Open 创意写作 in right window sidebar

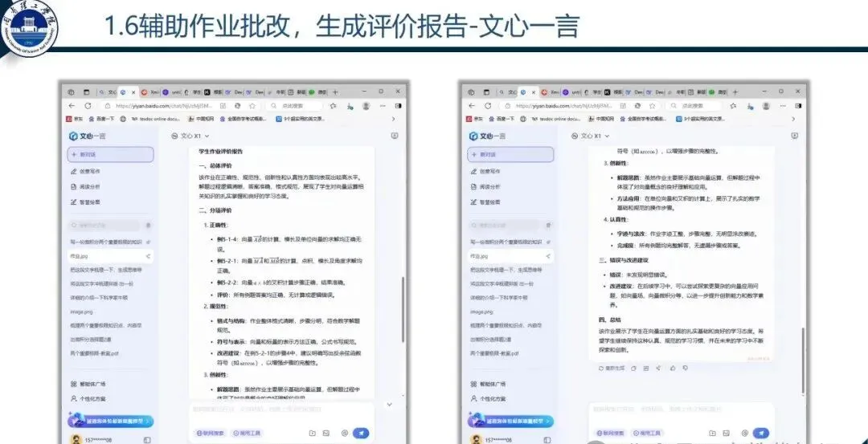[485, 171]
